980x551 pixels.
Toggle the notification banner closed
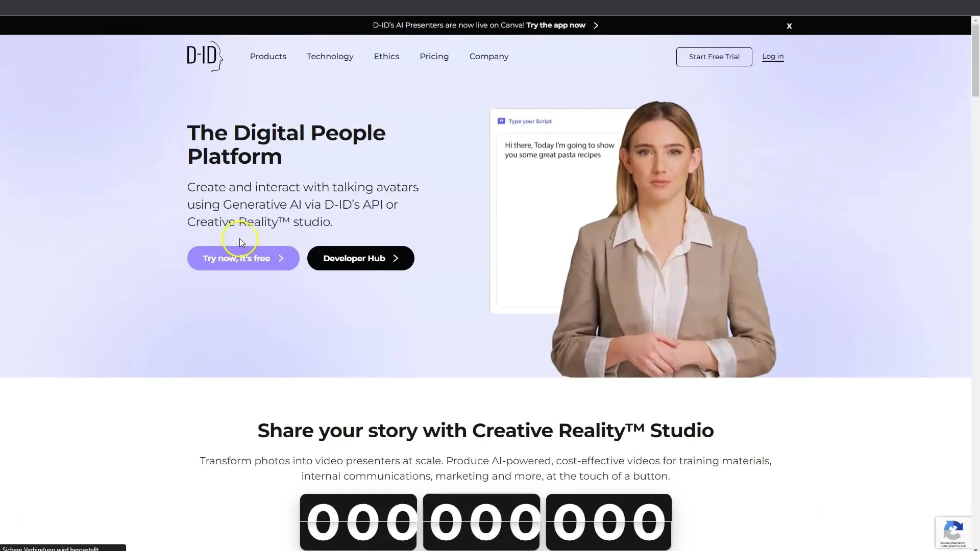[790, 26]
